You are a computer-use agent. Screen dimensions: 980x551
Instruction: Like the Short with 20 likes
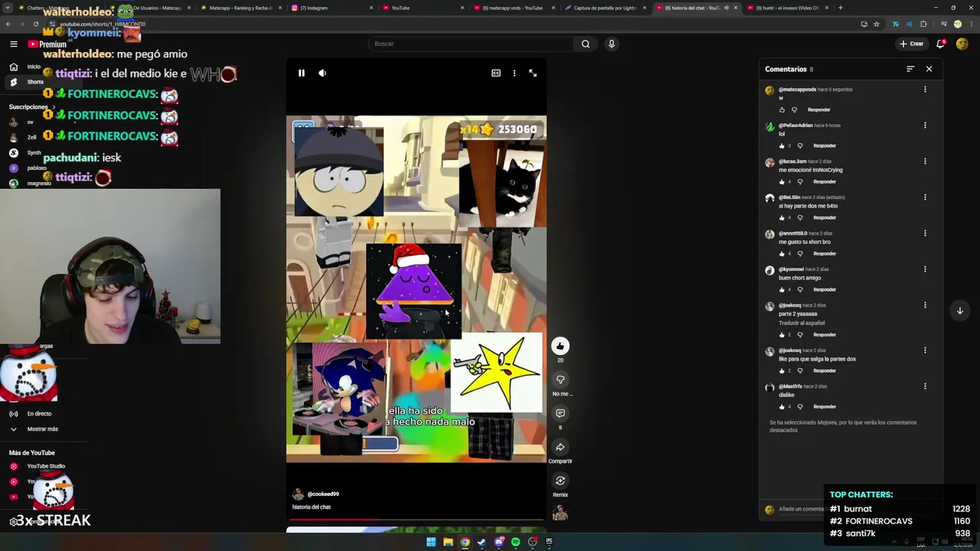tap(560, 346)
